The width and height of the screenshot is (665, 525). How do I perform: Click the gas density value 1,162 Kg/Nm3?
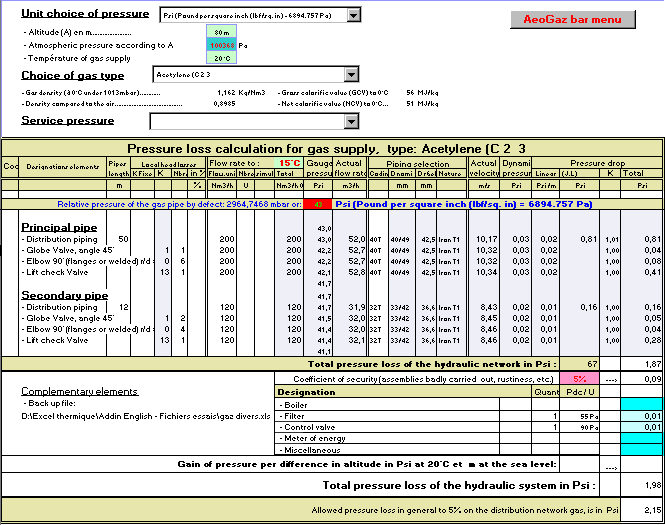click(x=241, y=92)
